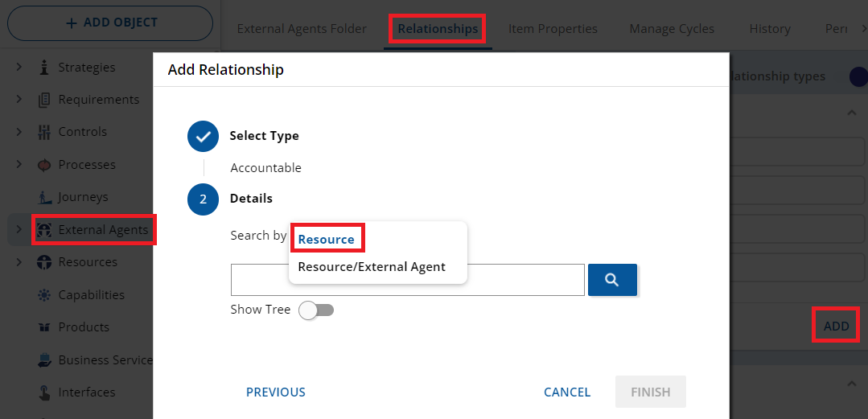Click the Capabilities gear icon
The image size is (868, 419).
[x=44, y=295]
